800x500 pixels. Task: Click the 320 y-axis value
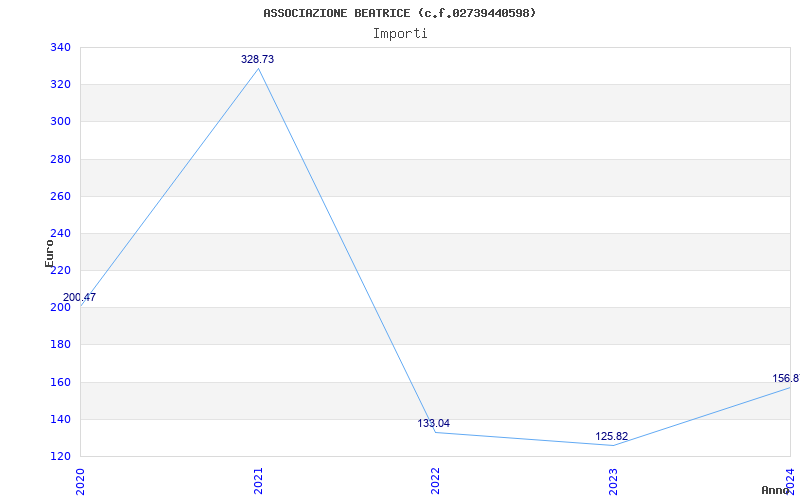60,85
